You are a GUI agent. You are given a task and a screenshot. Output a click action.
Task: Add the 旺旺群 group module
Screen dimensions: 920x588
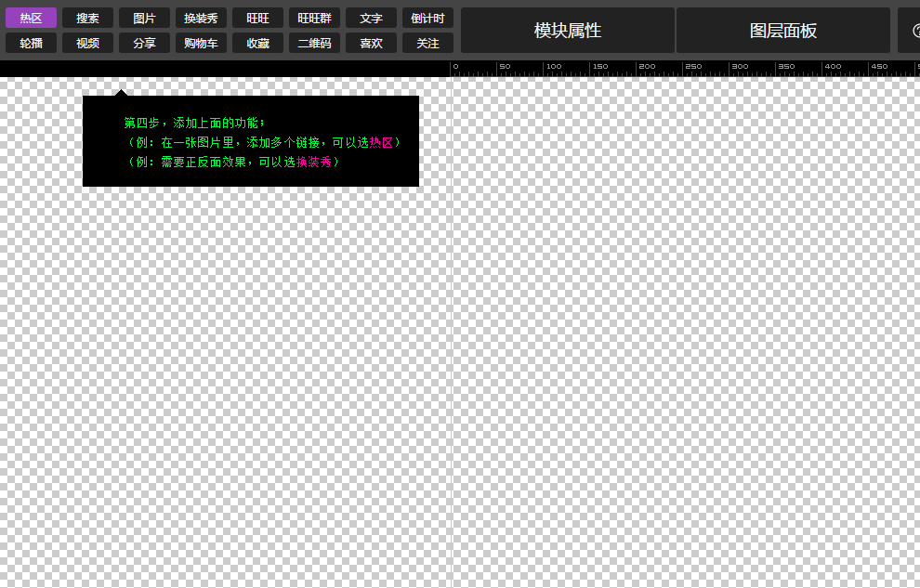[314, 19]
